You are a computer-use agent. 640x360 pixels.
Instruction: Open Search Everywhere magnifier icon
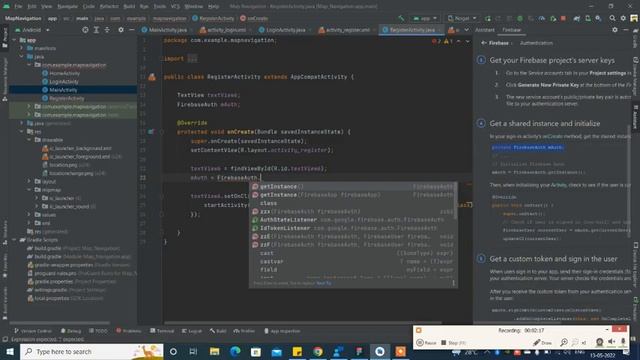coord(612,18)
